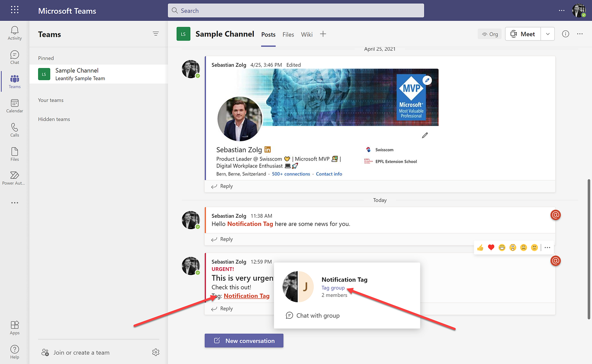592x364 pixels.
Task: Select Teams in the left rail
Action: (x=15, y=82)
